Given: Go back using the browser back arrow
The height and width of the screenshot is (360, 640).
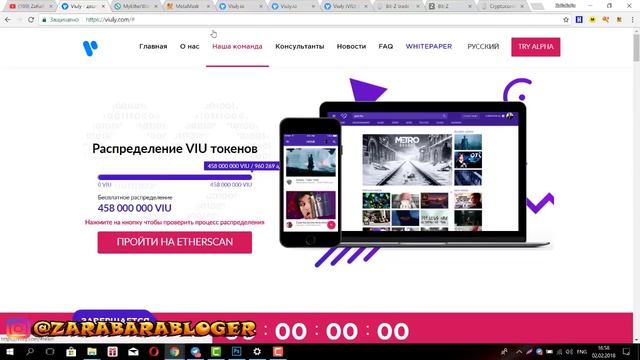Looking at the screenshot, I should click(8, 20).
